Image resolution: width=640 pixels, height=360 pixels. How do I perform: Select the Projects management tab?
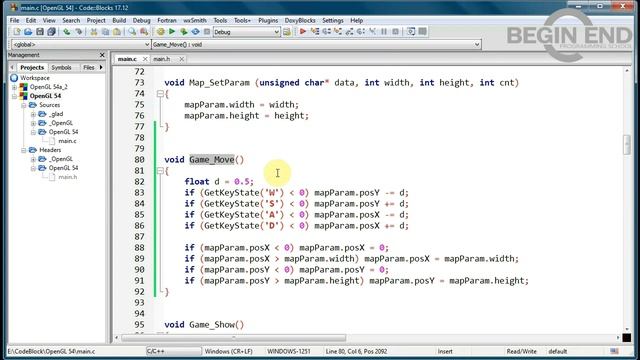pos(32,67)
